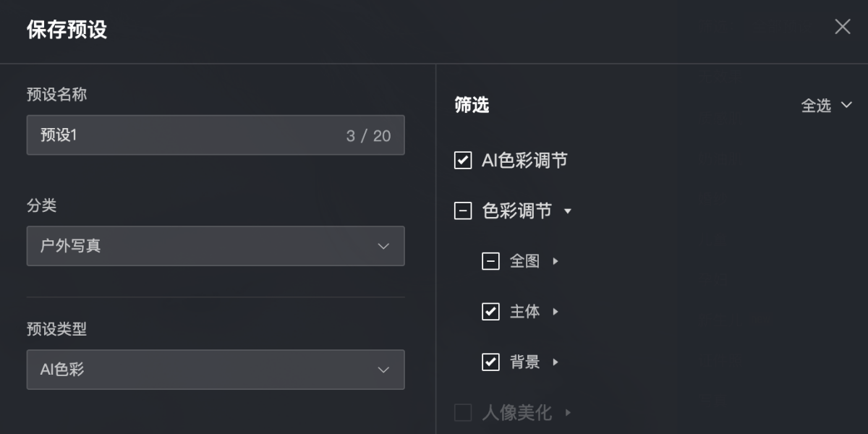Collapse the 色彩调节 section arrow
This screenshot has width=868, height=434.
click(x=568, y=211)
